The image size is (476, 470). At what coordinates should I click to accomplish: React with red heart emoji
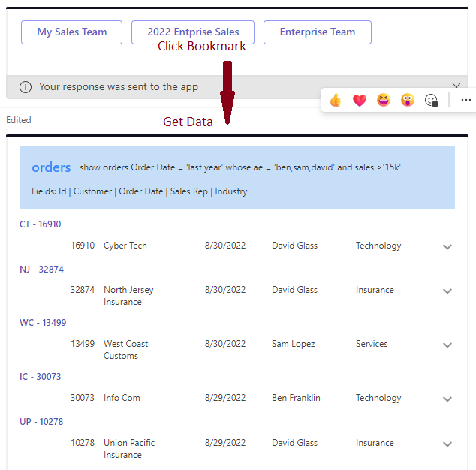click(360, 100)
